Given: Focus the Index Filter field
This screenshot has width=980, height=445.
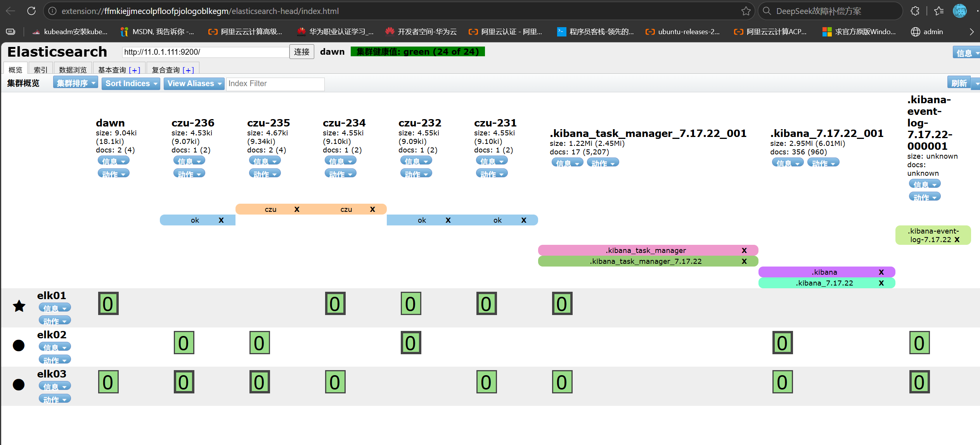Looking at the screenshot, I should pyautogui.click(x=275, y=83).
